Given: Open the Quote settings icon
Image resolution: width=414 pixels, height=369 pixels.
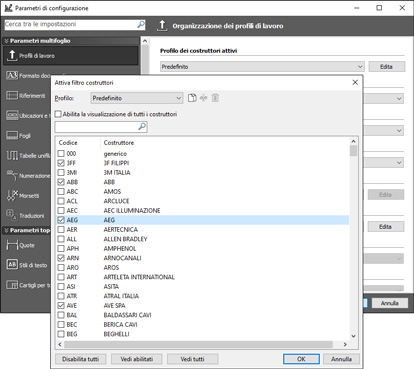Looking at the screenshot, I should coord(12,245).
